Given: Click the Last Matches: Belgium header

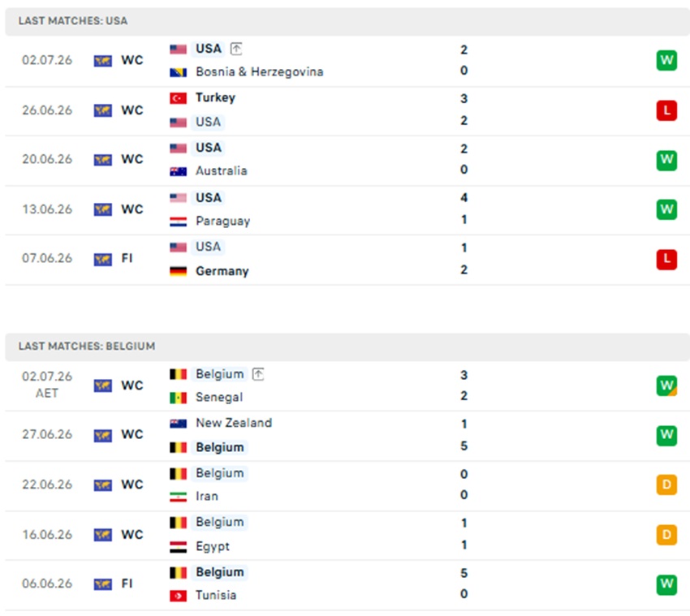Looking at the screenshot, I should 87,347.
